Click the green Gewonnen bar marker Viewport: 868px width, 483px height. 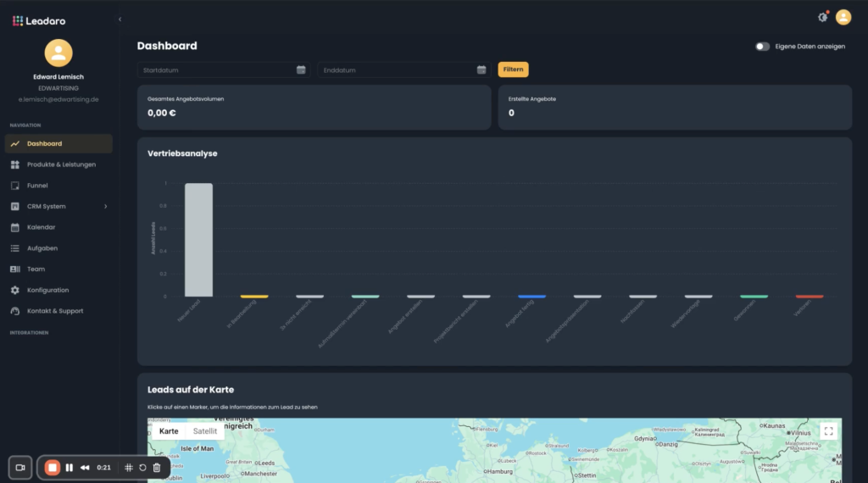tap(754, 297)
